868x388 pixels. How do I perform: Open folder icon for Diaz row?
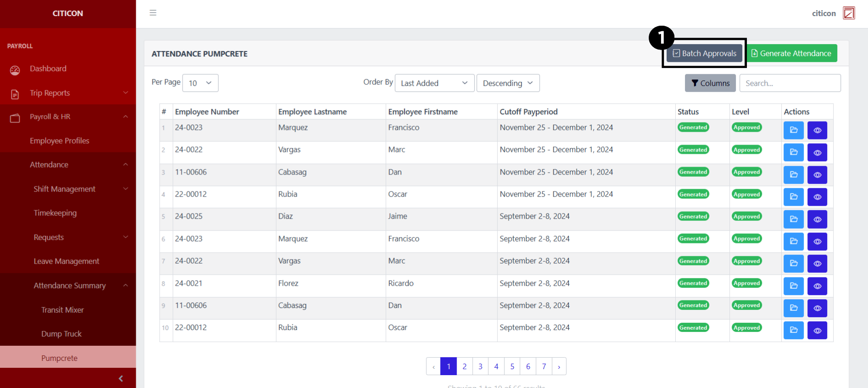(793, 219)
